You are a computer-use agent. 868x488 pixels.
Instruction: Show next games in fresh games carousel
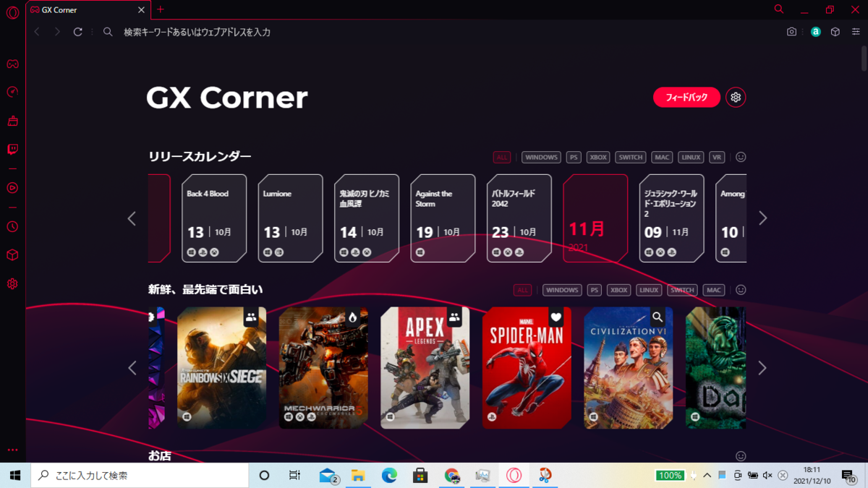point(762,368)
